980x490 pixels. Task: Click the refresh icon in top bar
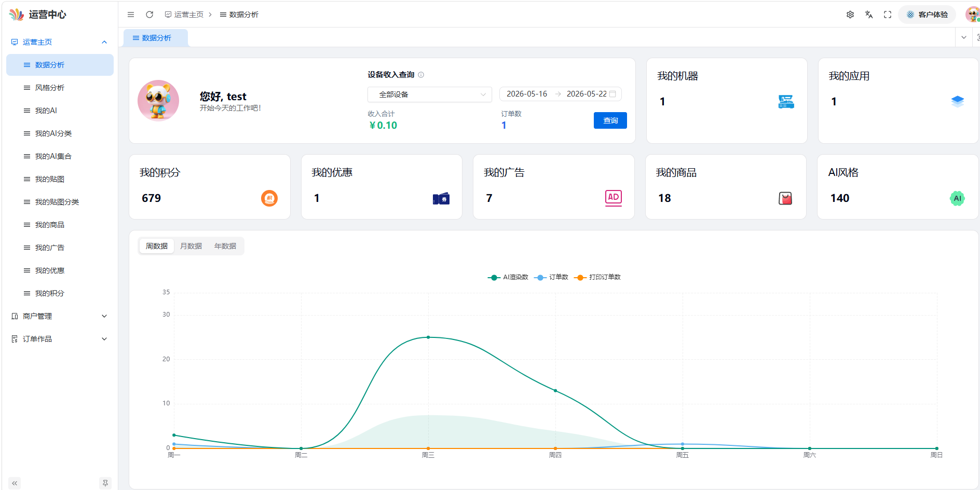click(149, 15)
